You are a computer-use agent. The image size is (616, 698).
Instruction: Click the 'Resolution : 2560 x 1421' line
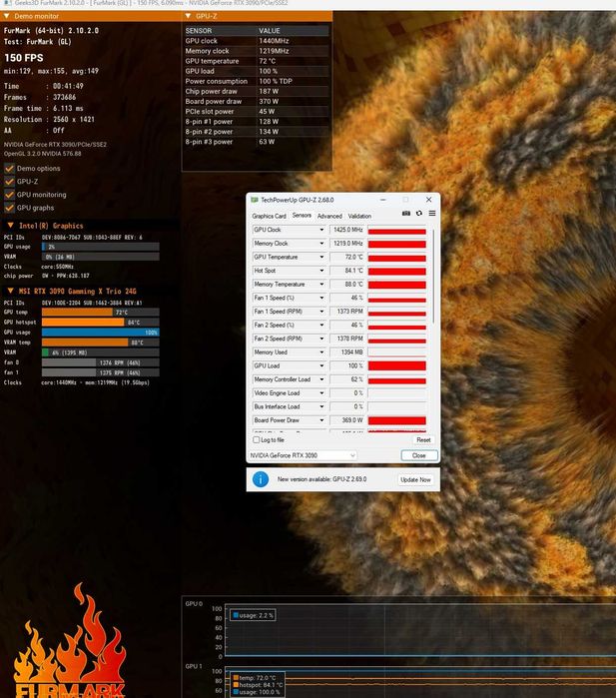click(x=49, y=119)
